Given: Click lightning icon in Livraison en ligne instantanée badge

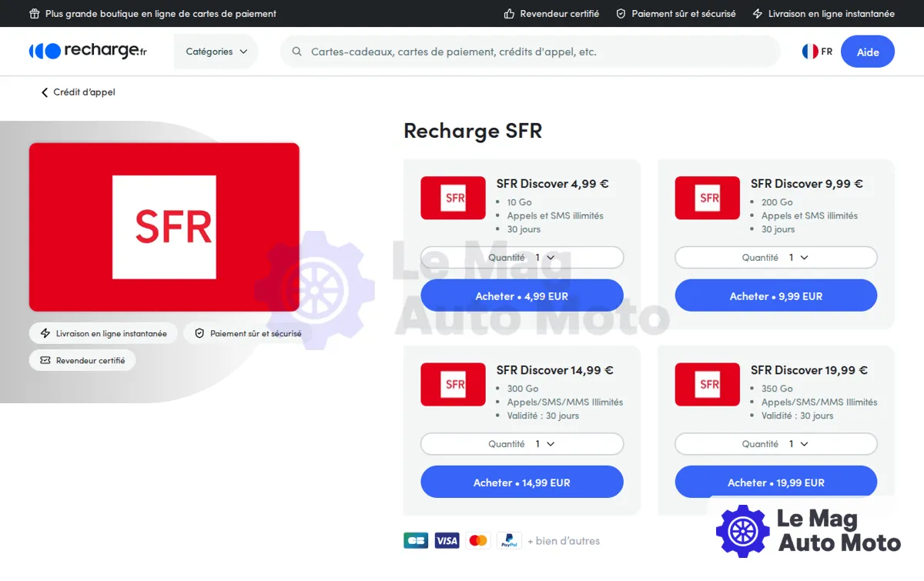Looking at the screenshot, I should coord(45,334).
